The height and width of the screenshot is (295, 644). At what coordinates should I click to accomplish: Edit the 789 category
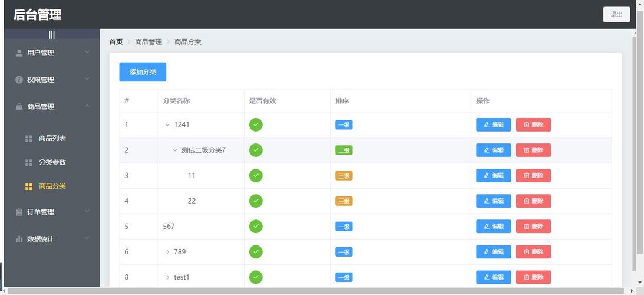494,252
